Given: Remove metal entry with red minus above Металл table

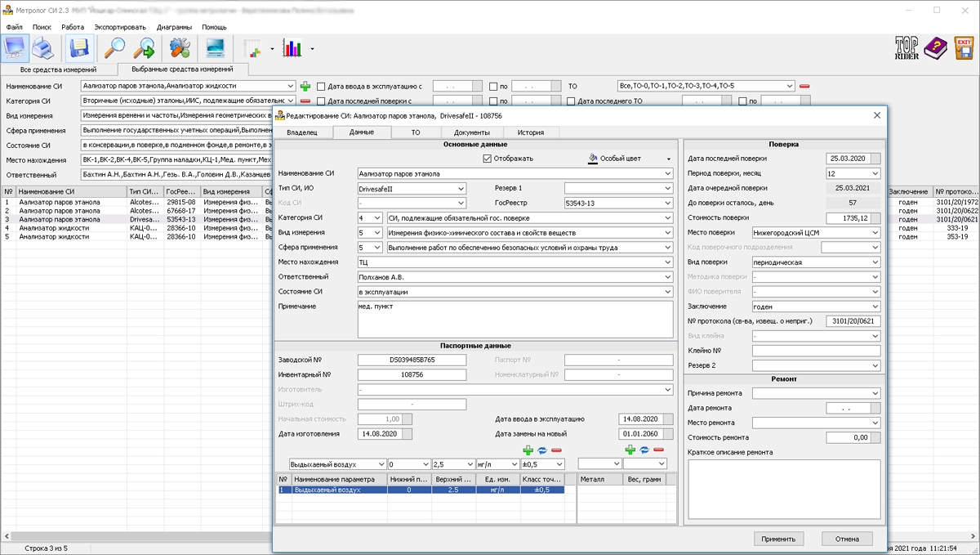Looking at the screenshot, I should coord(658,450).
